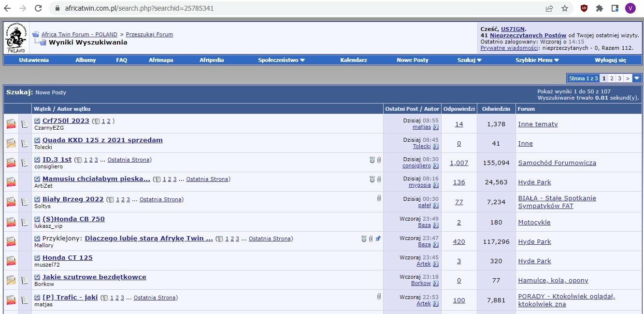Open the Crf750l 2023 thread
This screenshot has width=644, height=314.
tap(66, 120)
